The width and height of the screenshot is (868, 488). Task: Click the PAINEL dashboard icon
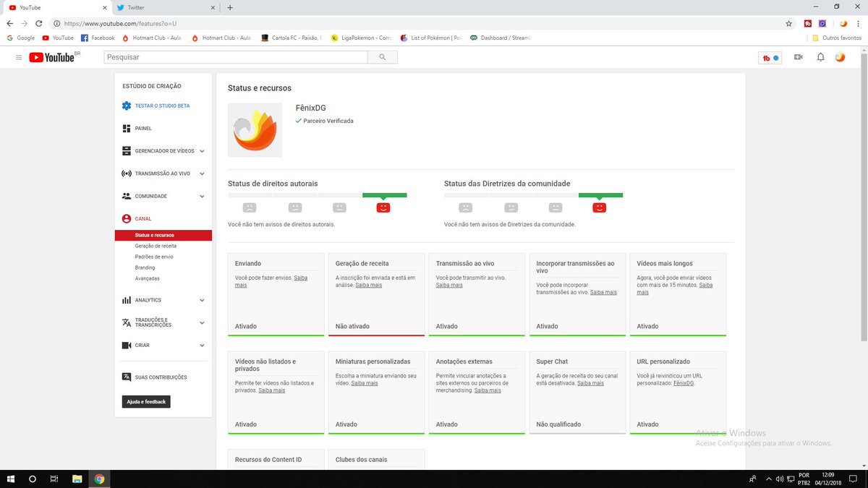[x=127, y=128]
